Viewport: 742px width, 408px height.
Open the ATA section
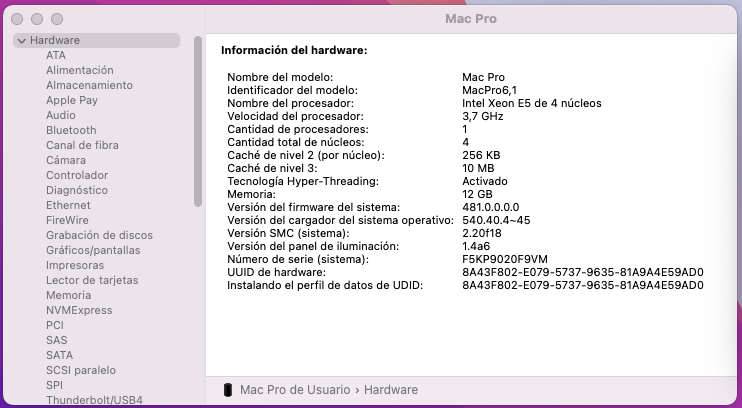coord(56,55)
